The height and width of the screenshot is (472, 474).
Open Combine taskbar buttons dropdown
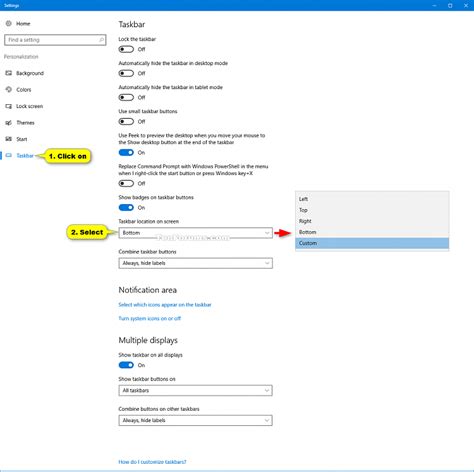coord(195,263)
